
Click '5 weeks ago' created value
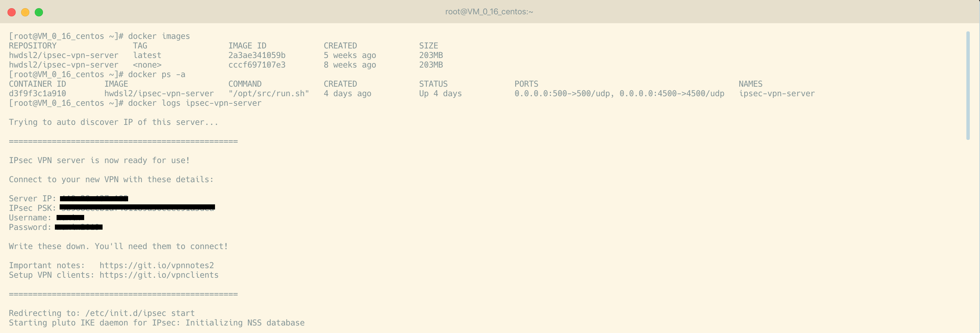pos(350,55)
